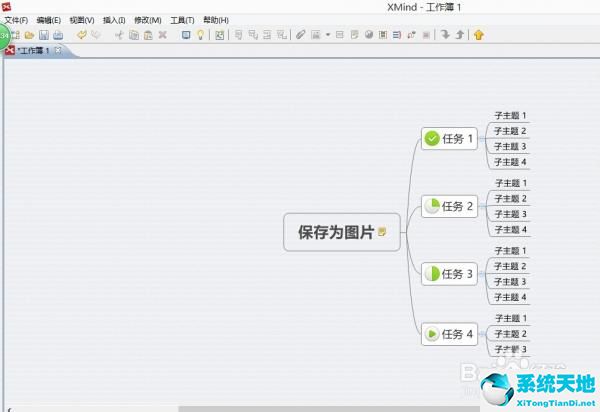The height and width of the screenshot is (412, 600).
Task: Click the Open workbook folder icon
Action: (x=29, y=35)
